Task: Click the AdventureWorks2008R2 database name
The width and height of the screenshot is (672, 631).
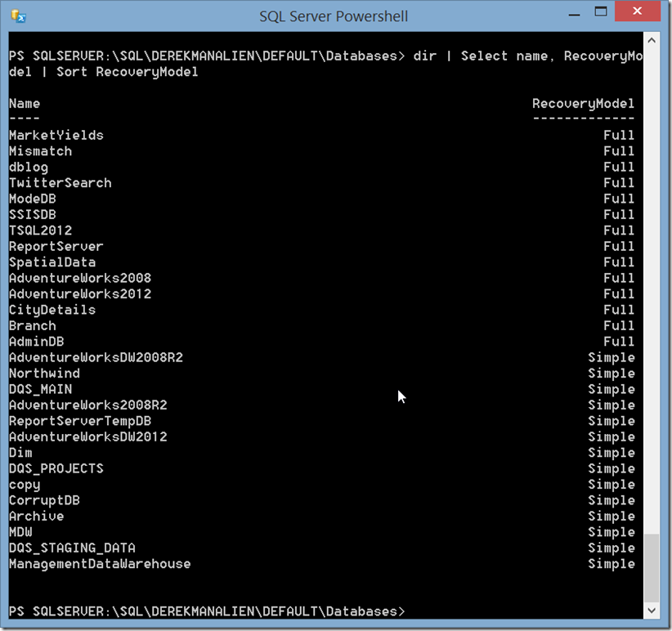Action: click(87, 405)
